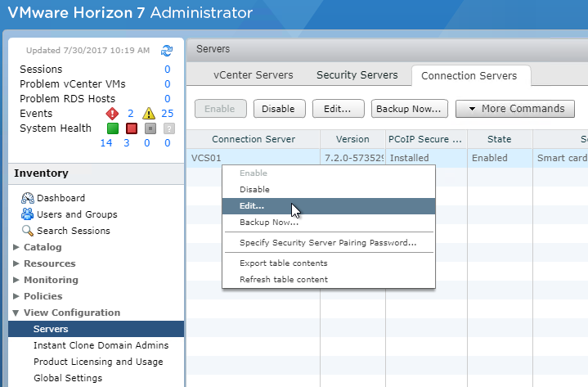Click the Backup Now... toolbar button
The width and height of the screenshot is (588, 387).
(410, 109)
